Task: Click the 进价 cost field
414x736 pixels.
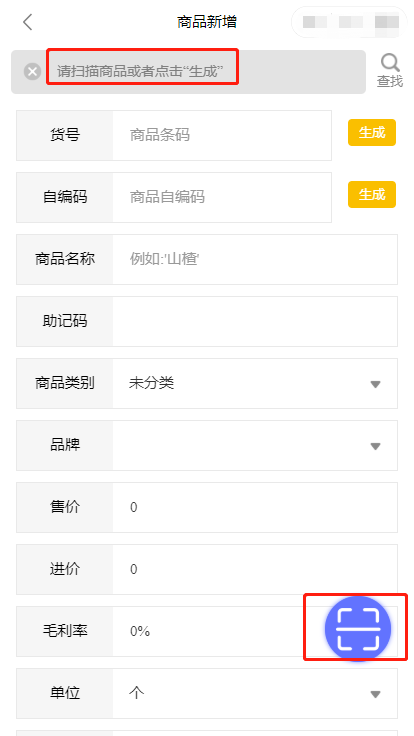Action: click(x=255, y=569)
